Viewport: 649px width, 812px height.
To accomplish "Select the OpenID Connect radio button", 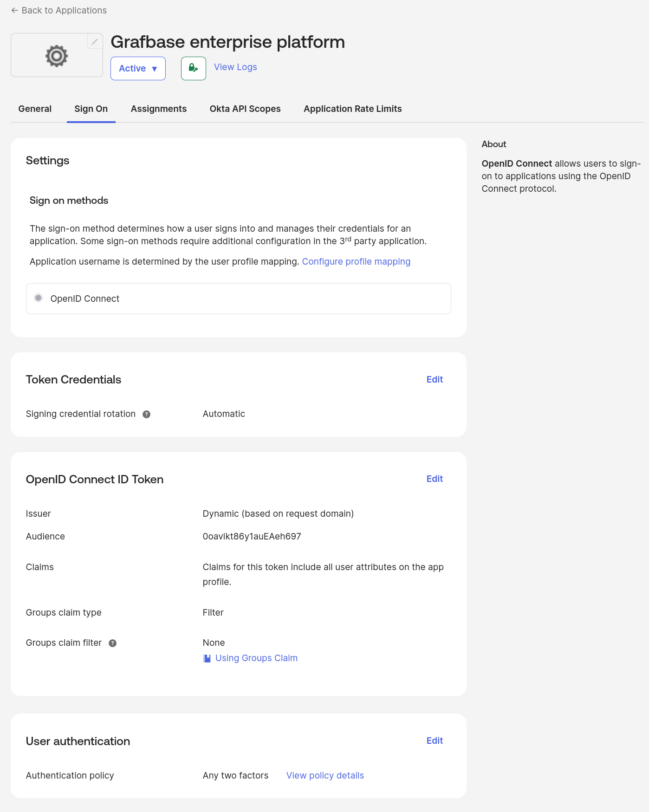I will 39,298.
